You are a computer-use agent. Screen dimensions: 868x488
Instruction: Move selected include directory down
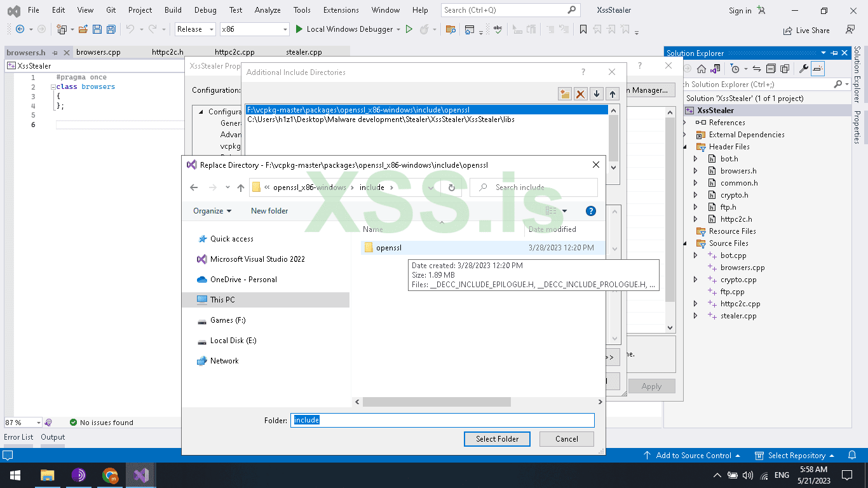coord(596,94)
